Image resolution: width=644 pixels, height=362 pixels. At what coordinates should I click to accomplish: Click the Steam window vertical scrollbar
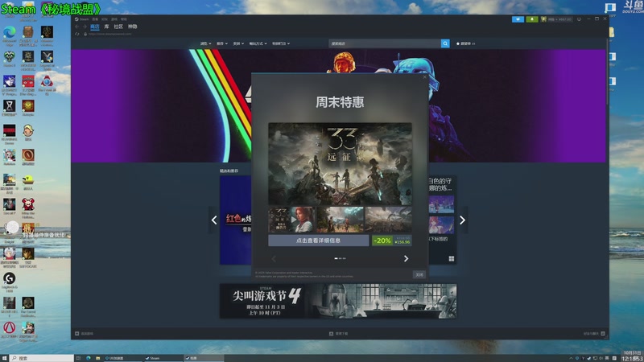coord(608,72)
